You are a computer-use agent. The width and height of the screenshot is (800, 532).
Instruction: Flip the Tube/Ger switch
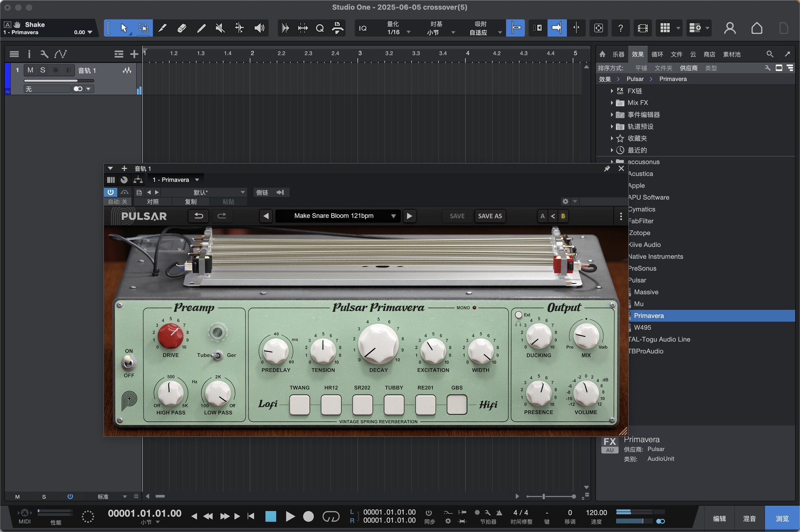[x=217, y=355]
